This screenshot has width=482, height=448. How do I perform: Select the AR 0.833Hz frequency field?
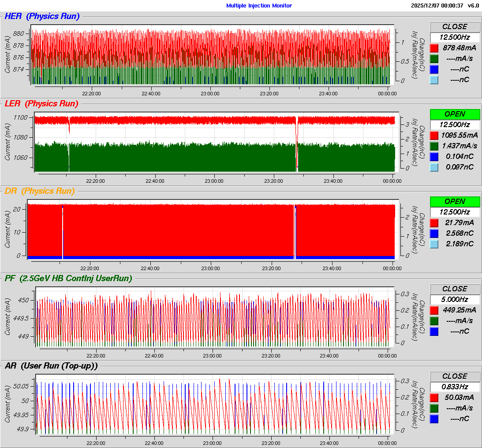click(455, 387)
